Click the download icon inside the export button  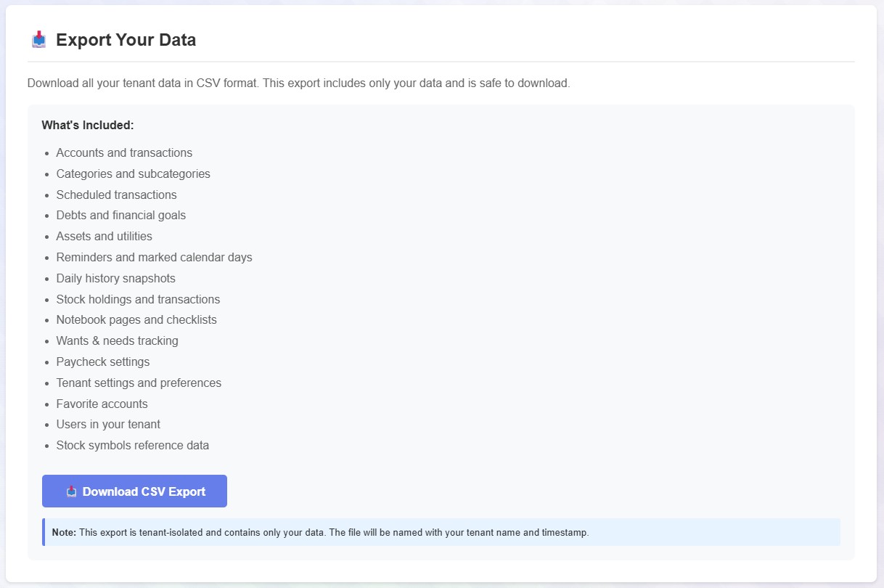click(x=71, y=491)
